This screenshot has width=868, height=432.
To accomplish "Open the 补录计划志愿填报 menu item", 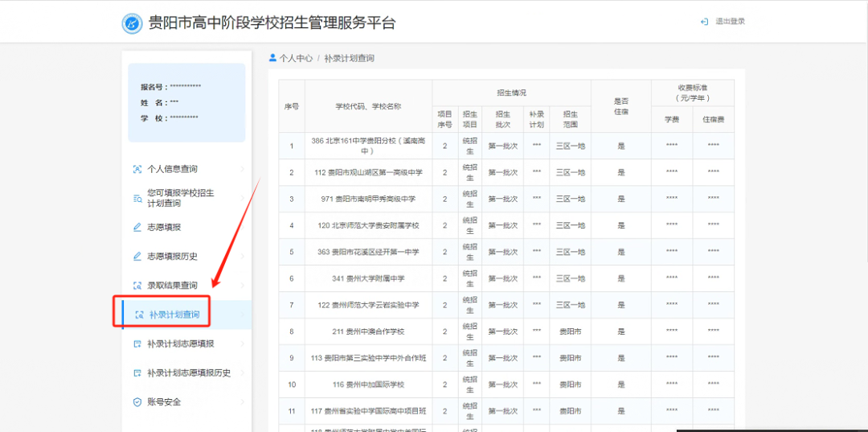I will click(186, 344).
